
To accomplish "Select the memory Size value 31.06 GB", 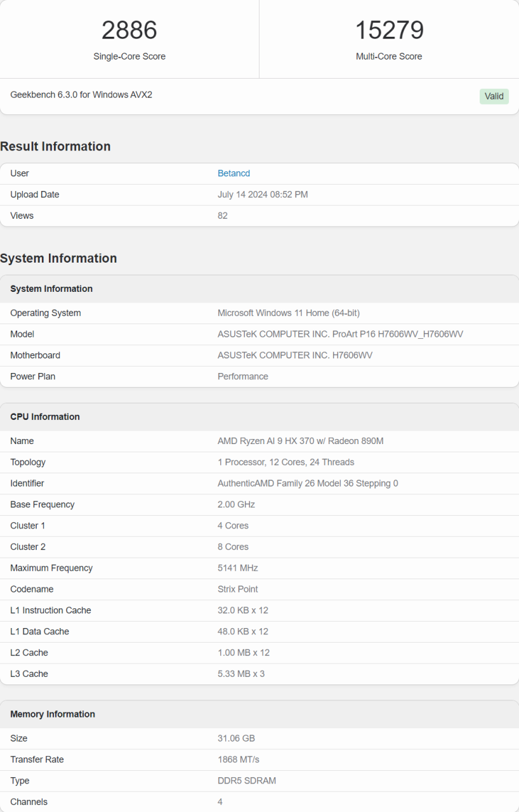I will (x=236, y=738).
